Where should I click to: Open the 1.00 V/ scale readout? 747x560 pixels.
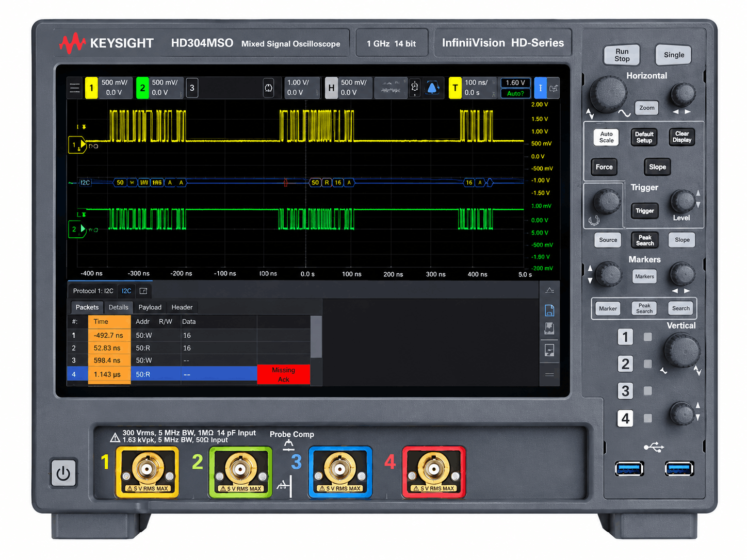tap(302, 88)
